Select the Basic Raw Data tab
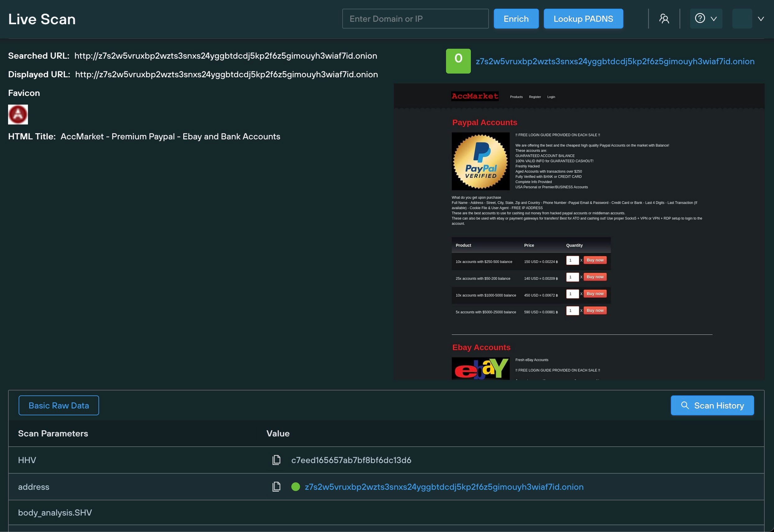Viewport: 774px width, 532px height. [59, 405]
